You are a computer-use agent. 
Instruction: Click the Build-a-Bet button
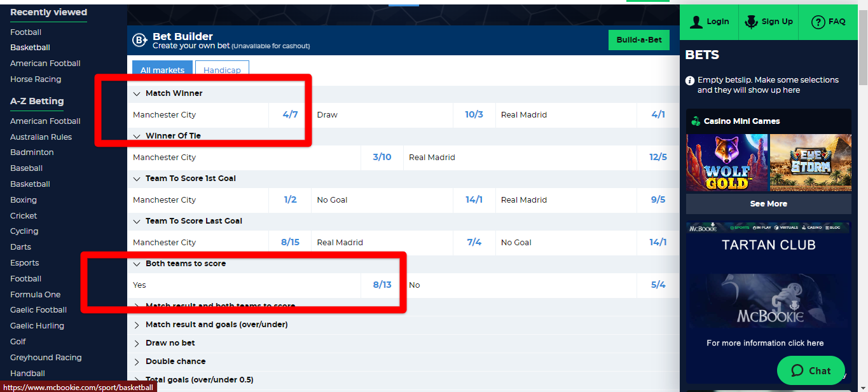pos(639,40)
